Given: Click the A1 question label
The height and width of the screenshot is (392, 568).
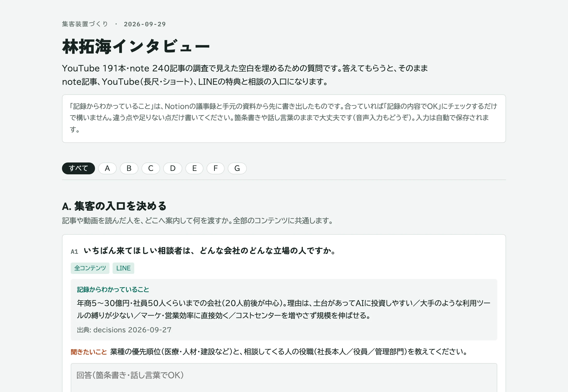Looking at the screenshot, I should click(x=74, y=251).
